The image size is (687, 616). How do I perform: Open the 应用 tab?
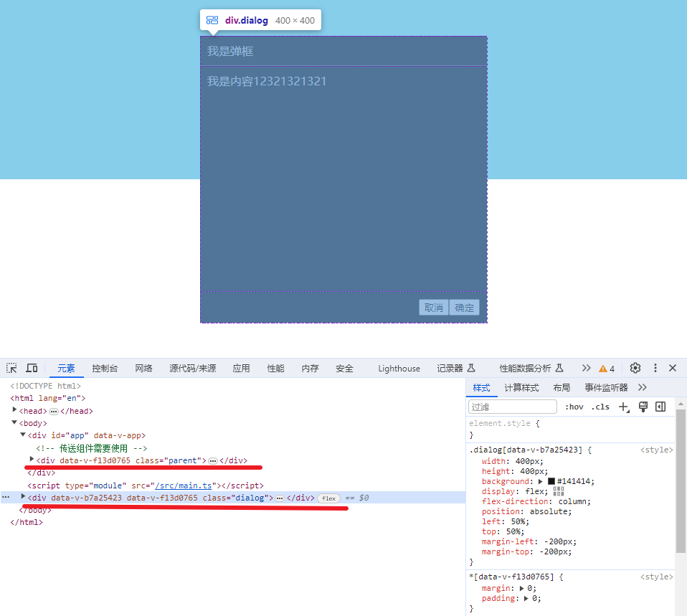point(241,369)
